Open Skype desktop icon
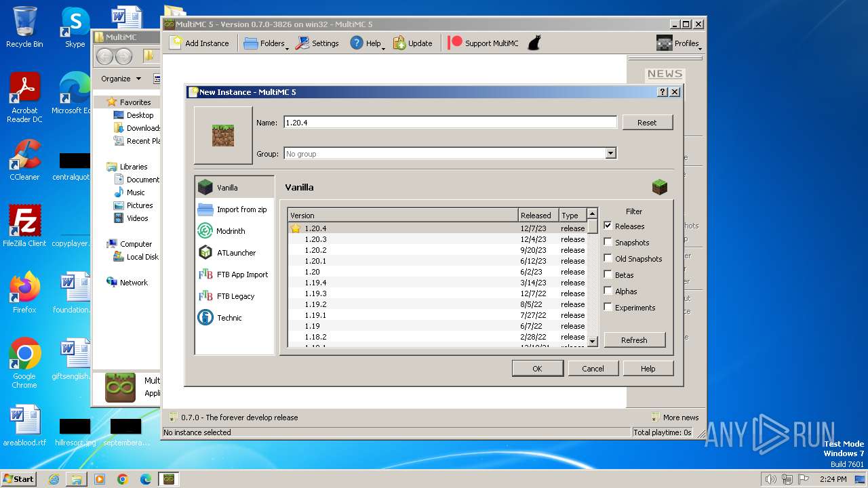868x488 pixels. coord(75,27)
